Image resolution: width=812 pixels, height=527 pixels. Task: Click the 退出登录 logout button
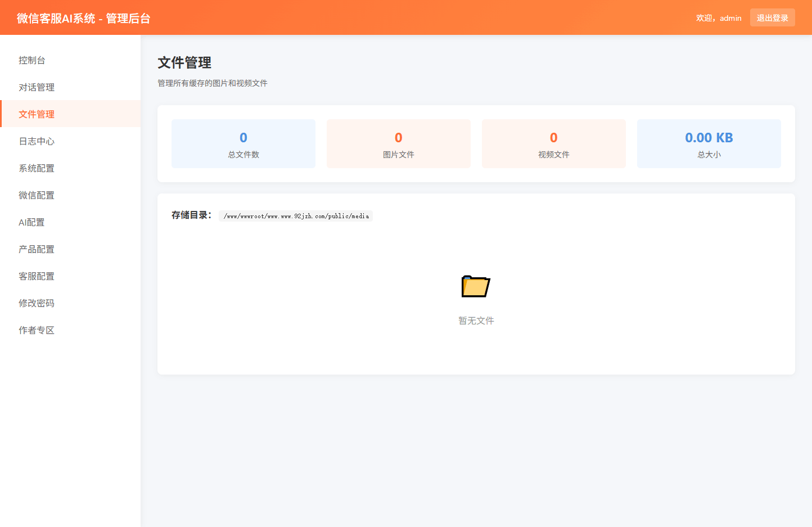pyautogui.click(x=772, y=17)
